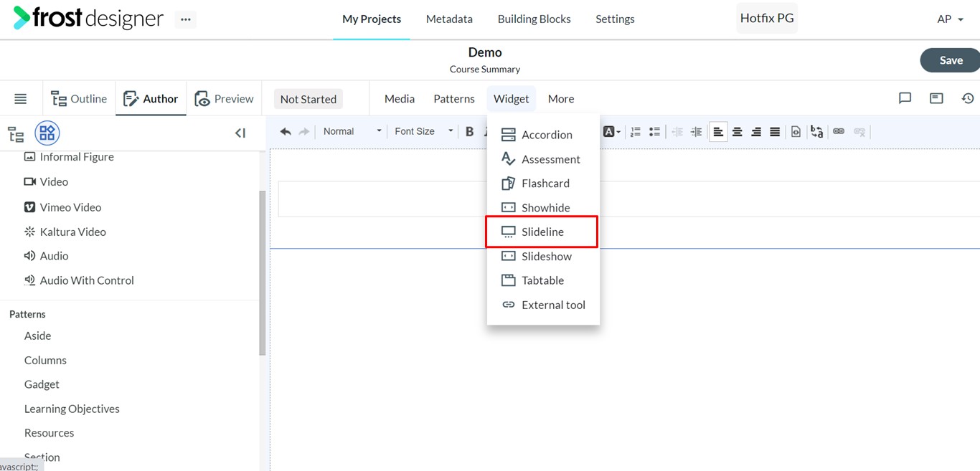Click the Hotfix PG button
The image size is (980, 471).
767,19
